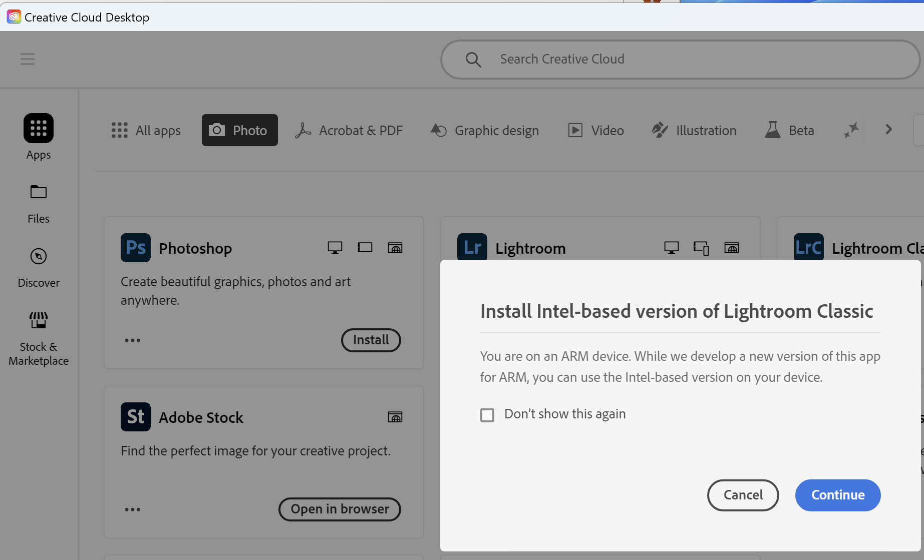Select the Beta category
This screenshot has height=560, width=924.
[789, 130]
